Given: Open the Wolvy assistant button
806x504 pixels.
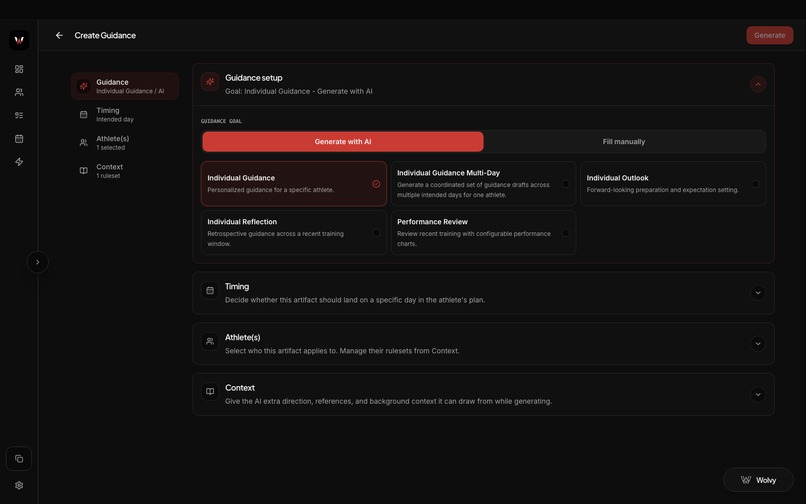Looking at the screenshot, I should click(x=758, y=480).
